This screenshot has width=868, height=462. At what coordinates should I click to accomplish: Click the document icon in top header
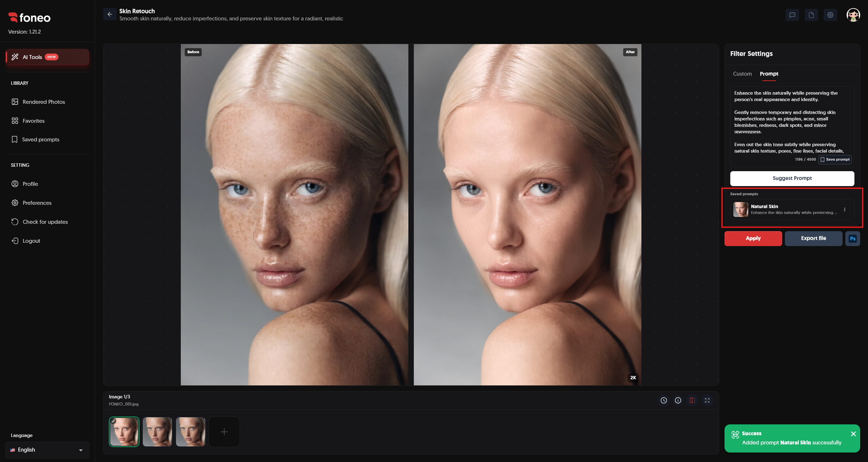tap(811, 15)
